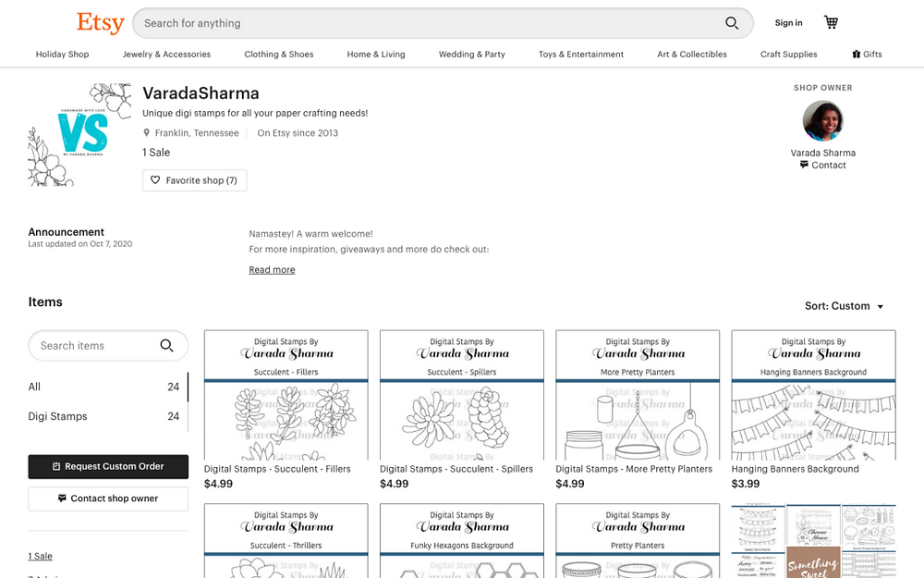This screenshot has height=578, width=924.
Task: Open Clothing & Shoes menu
Action: [x=279, y=55]
